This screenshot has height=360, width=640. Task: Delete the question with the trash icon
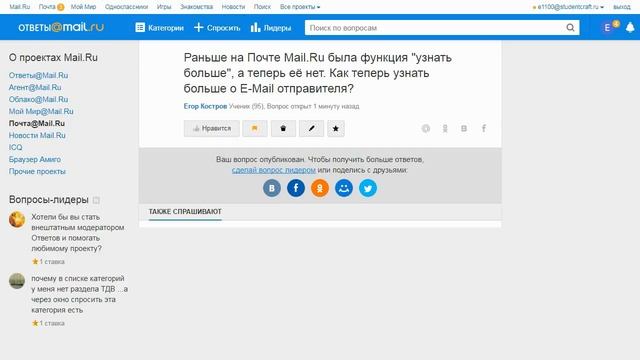(283, 129)
